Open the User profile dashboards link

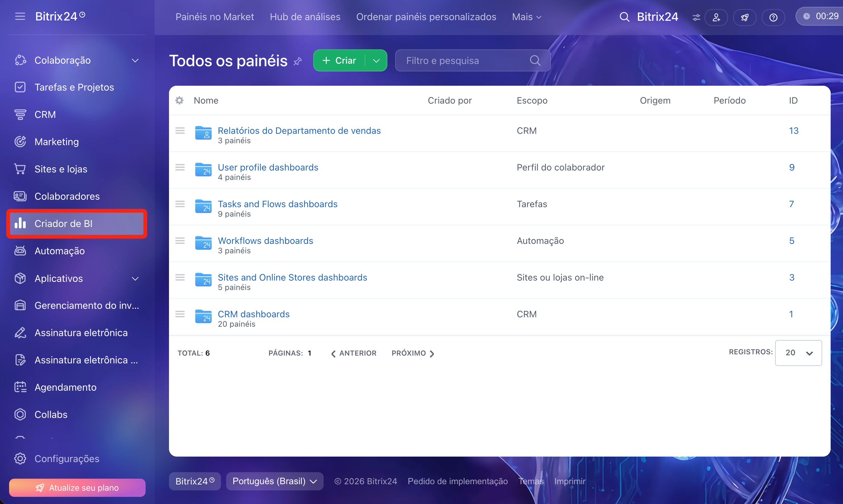pos(268,168)
